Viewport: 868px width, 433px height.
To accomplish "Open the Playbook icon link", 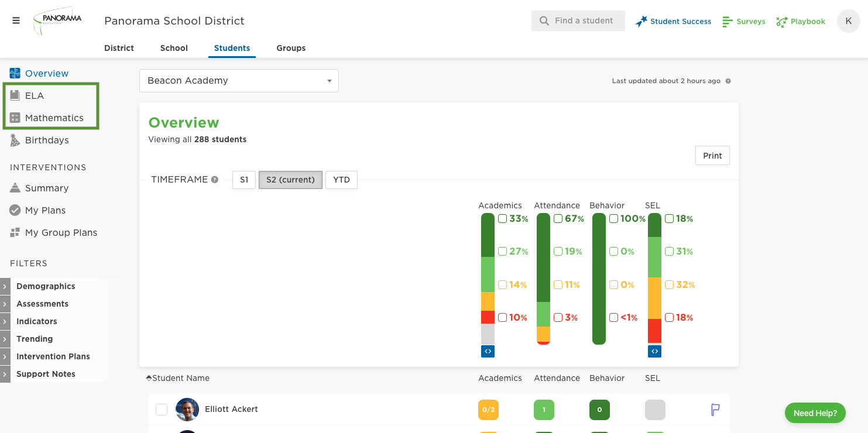I will point(781,22).
